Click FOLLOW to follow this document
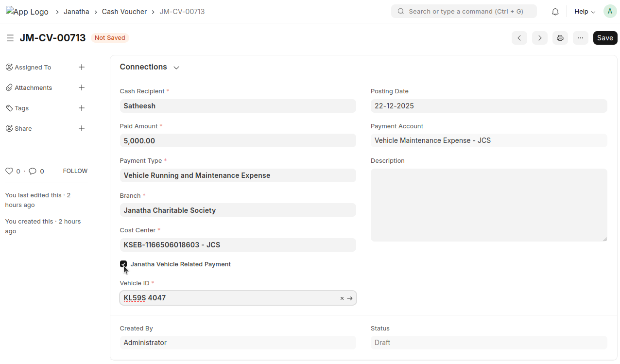 (75, 171)
